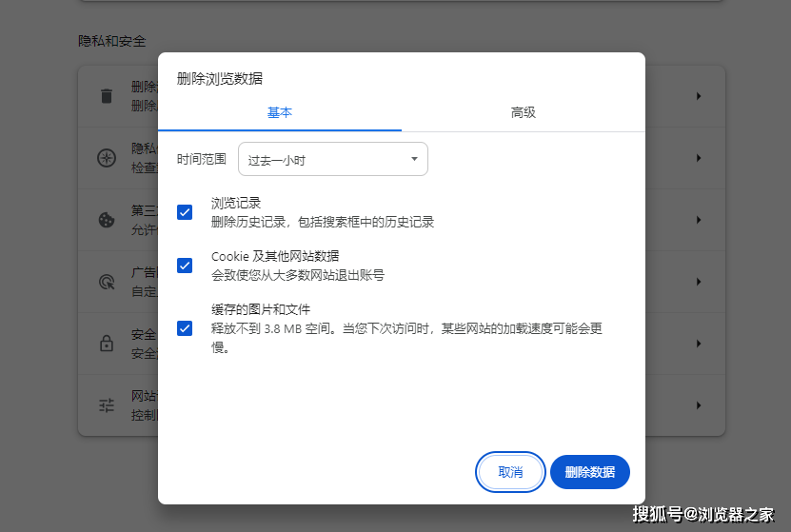Click the ad privacy cursor icon

coord(107,282)
